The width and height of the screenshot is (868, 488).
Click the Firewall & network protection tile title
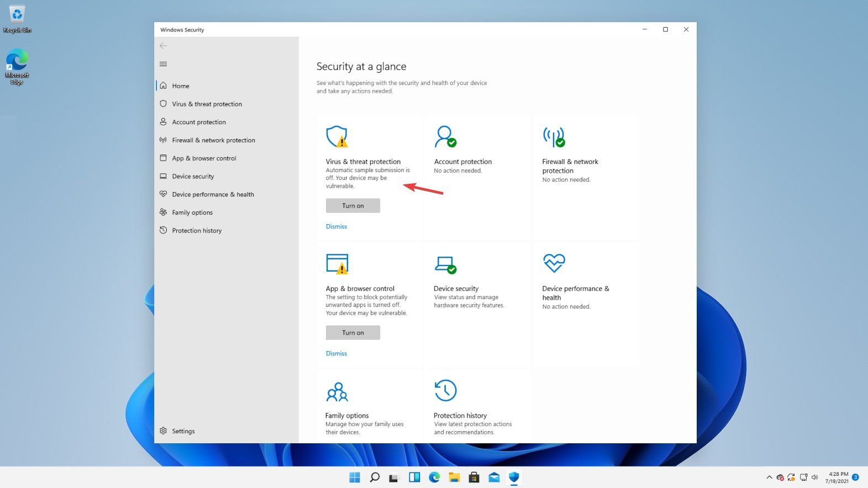570,166
